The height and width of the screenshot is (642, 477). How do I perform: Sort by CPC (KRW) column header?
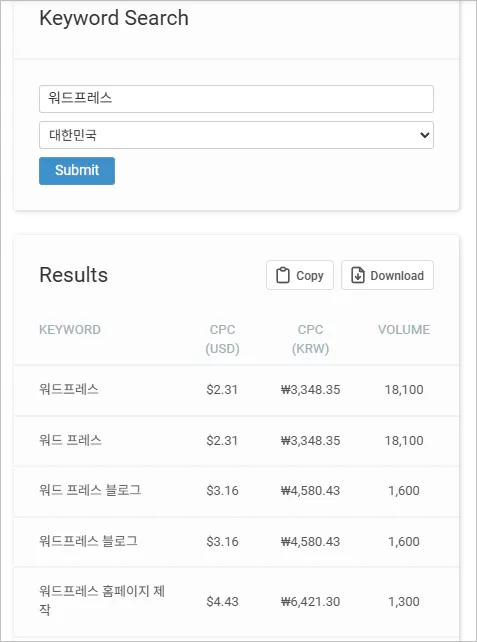pyautogui.click(x=310, y=339)
